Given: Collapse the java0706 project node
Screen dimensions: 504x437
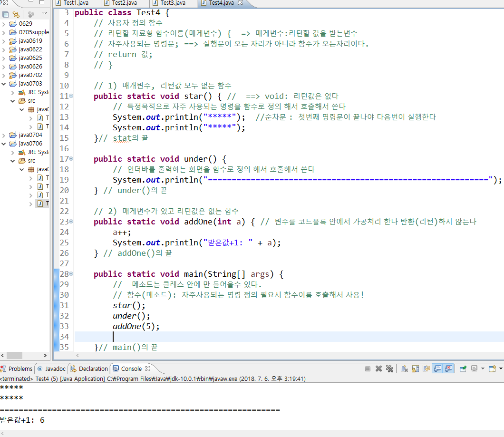Looking at the screenshot, I should pyautogui.click(x=3, y=144).
